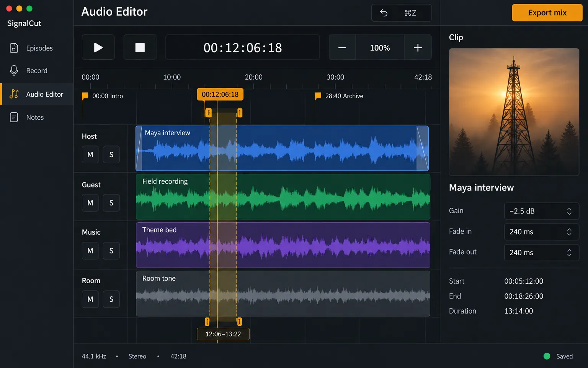Adjust the Fade out stepper arrows
This screenshot has width=588, height=368.
(x=569, y=253)
